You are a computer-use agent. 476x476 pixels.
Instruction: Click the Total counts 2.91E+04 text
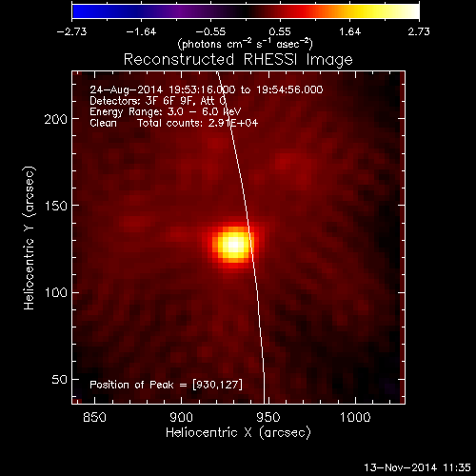(x=198, y=123)
